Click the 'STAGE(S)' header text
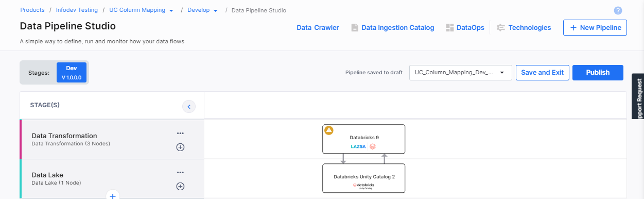 45,105
